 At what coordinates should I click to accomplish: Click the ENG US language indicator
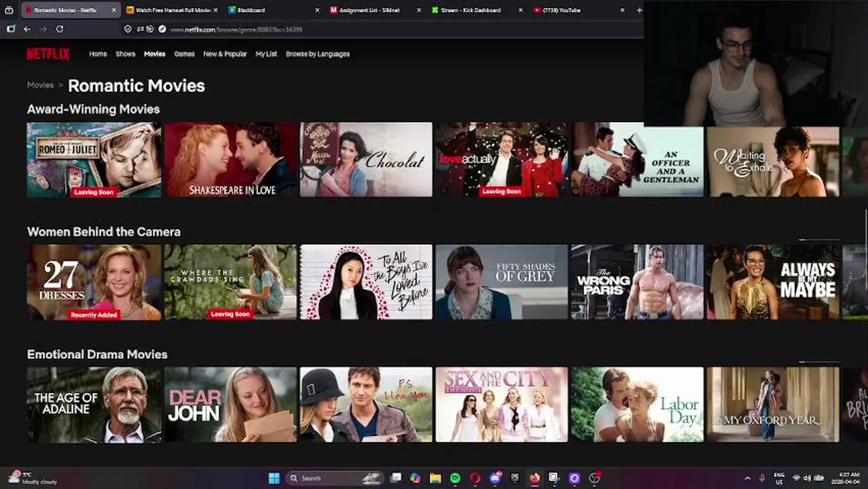[779, 478]
